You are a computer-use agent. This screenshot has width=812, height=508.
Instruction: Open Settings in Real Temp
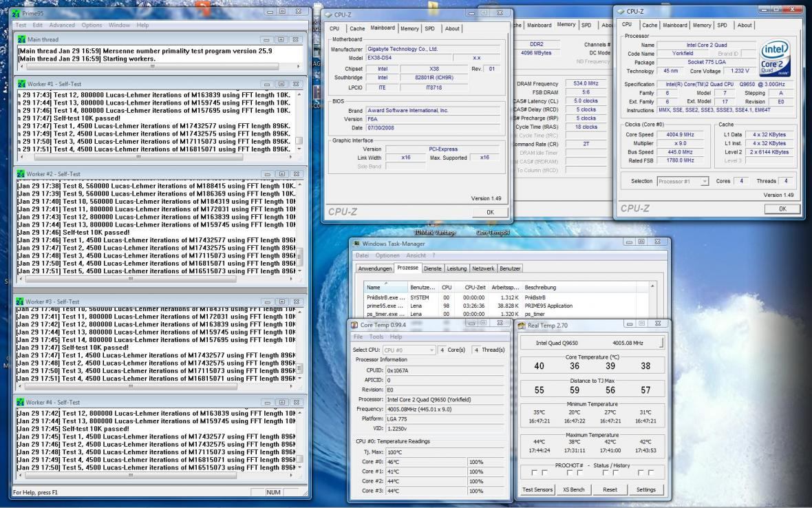click(x=645, y=489)
